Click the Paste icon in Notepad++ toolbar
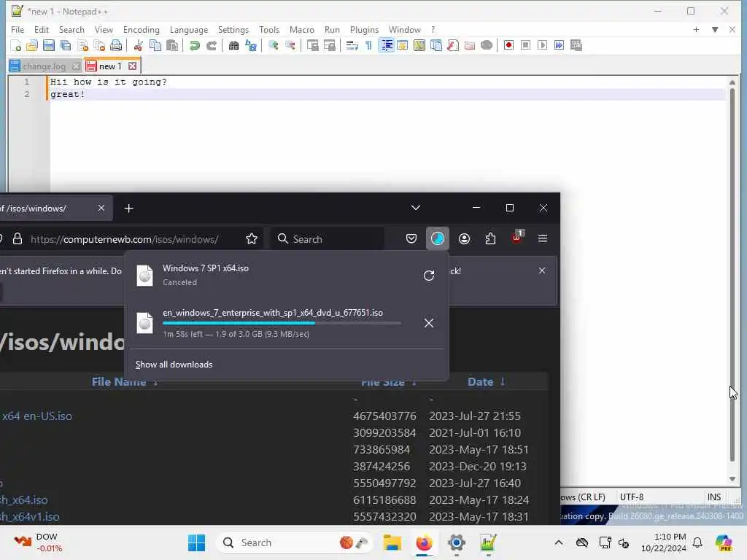Screen dimensions: 747x560 [172, 45]
